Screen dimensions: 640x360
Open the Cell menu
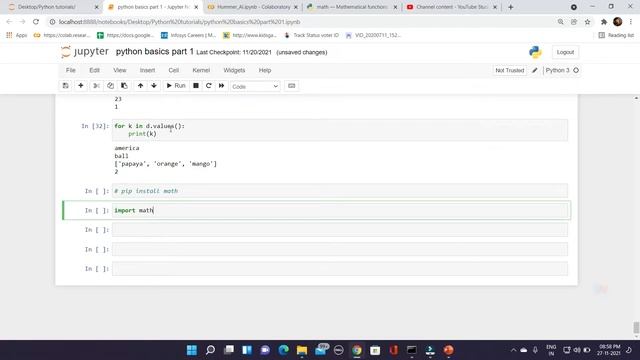(x=173, y=70)
